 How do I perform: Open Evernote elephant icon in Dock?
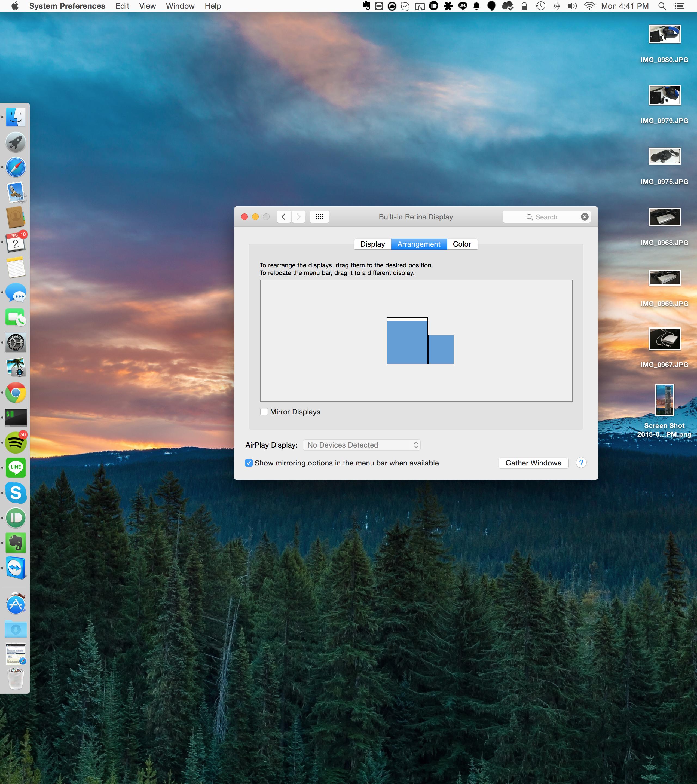pos(16,543)
